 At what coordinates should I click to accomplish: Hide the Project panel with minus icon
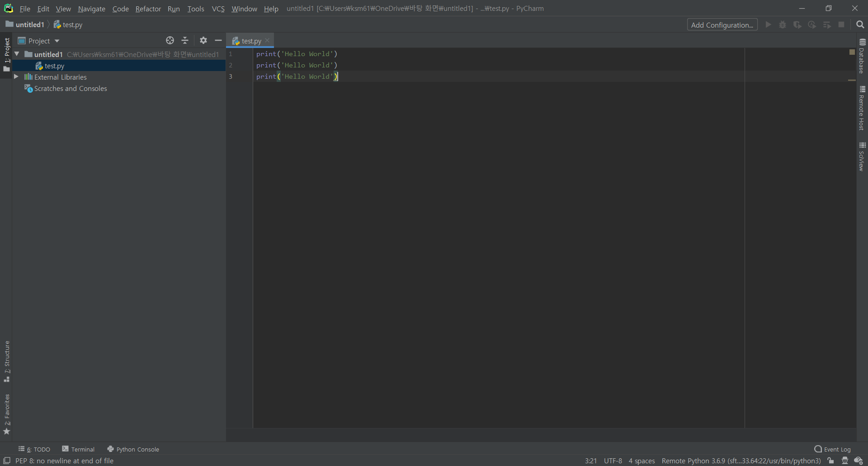[218, 41]
